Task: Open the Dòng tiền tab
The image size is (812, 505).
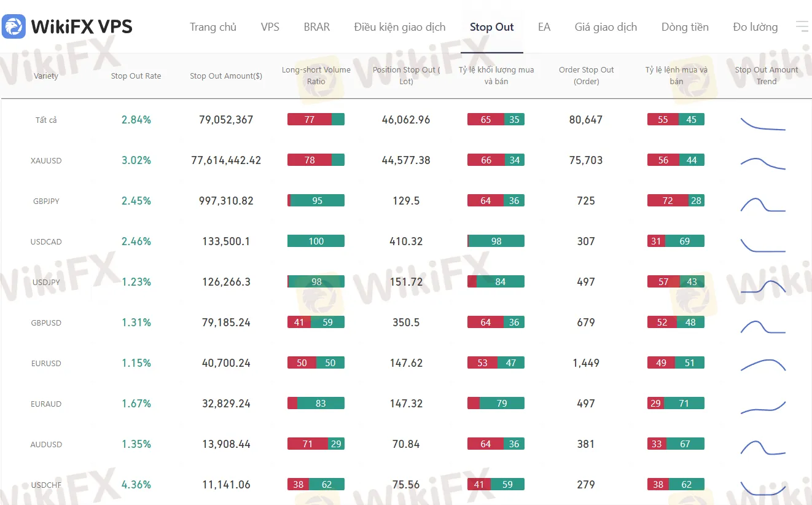Action: (x=685, y=27)
